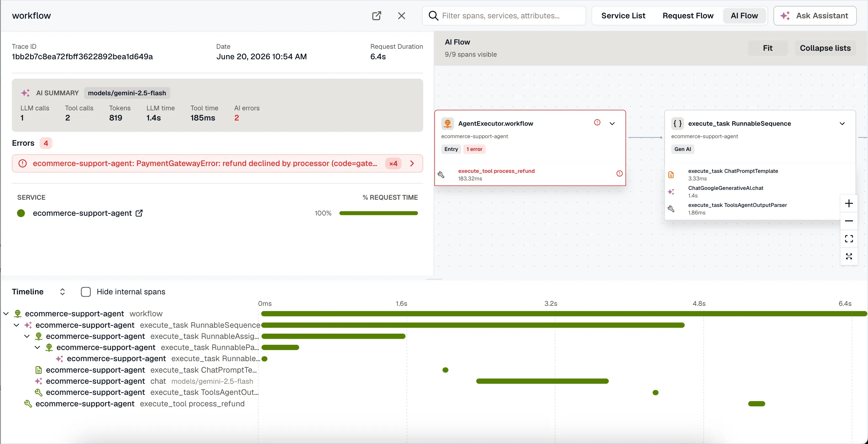Screen dimensions: 868x444
Task: Collapse the AgentExecutor.workflow node with its chevron
Action: (x=612, y=123)
